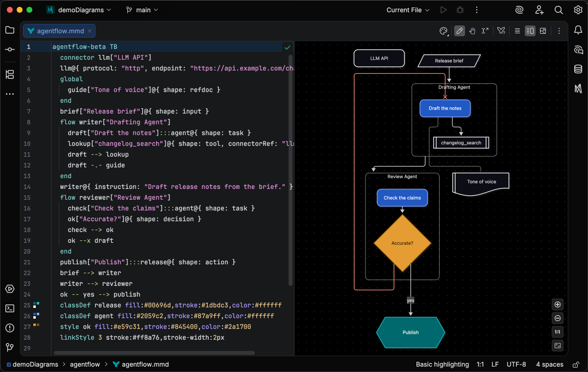Screen dimensions: 588x372
Task: Click the Debug bug icon
Action: (x=460, y=10)
